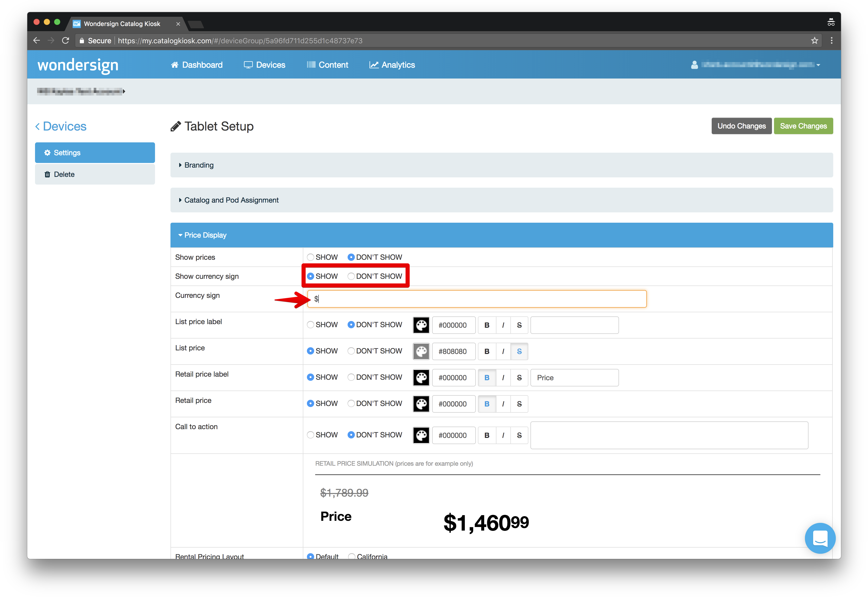
Task: Click the chat support bubble icon
Action: pos(820,538)
